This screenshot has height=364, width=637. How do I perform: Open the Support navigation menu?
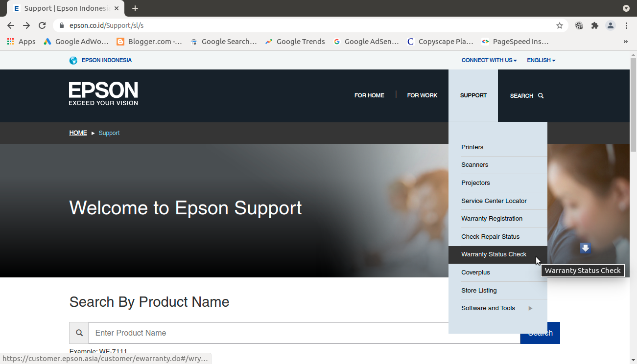pyautogui.click(x=473, y=95)
